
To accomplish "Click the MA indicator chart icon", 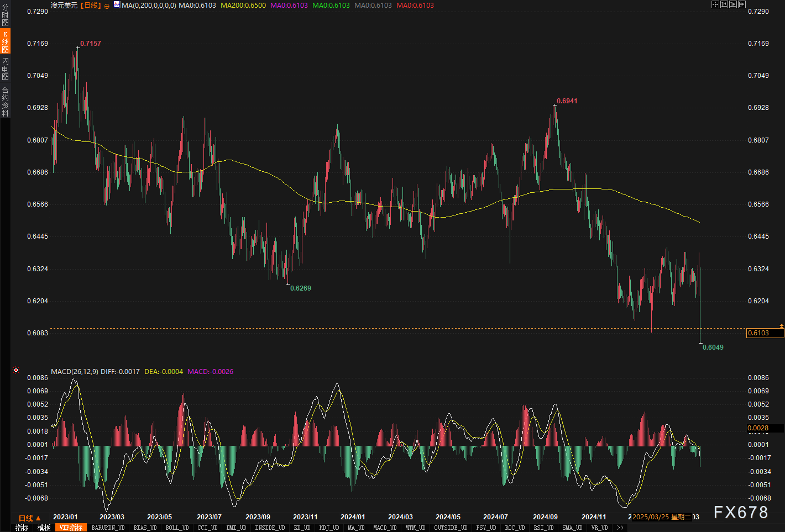I will click(117, 5).
